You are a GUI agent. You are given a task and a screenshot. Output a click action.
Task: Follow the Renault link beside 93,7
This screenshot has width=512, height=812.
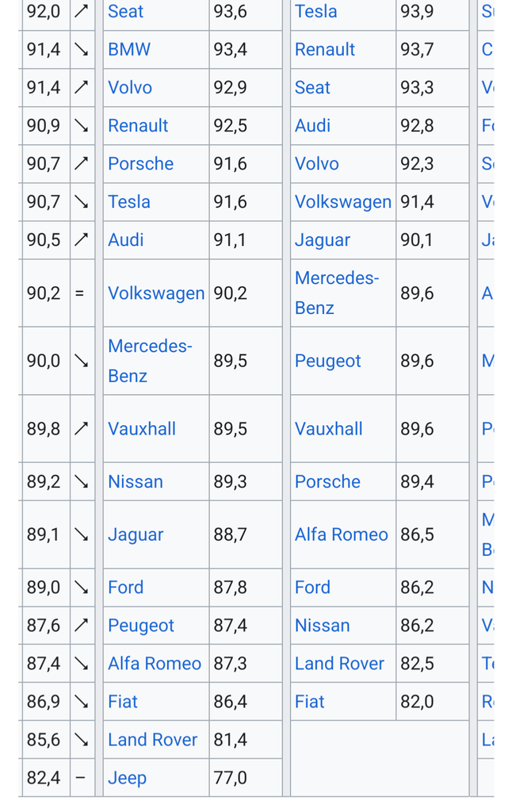(x=325, y=49)
